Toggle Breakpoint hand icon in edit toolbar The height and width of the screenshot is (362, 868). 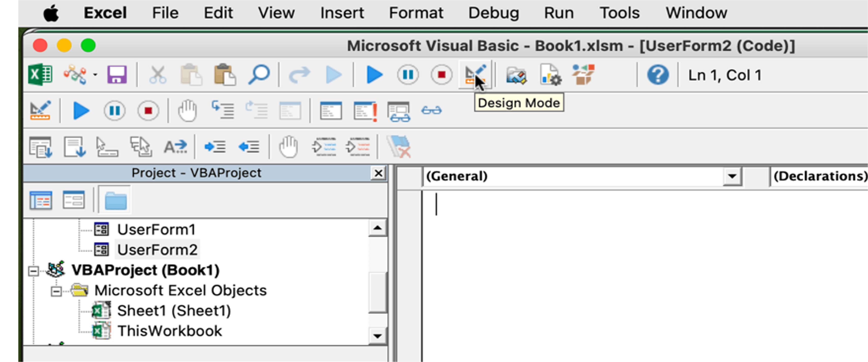coord(288,147)
